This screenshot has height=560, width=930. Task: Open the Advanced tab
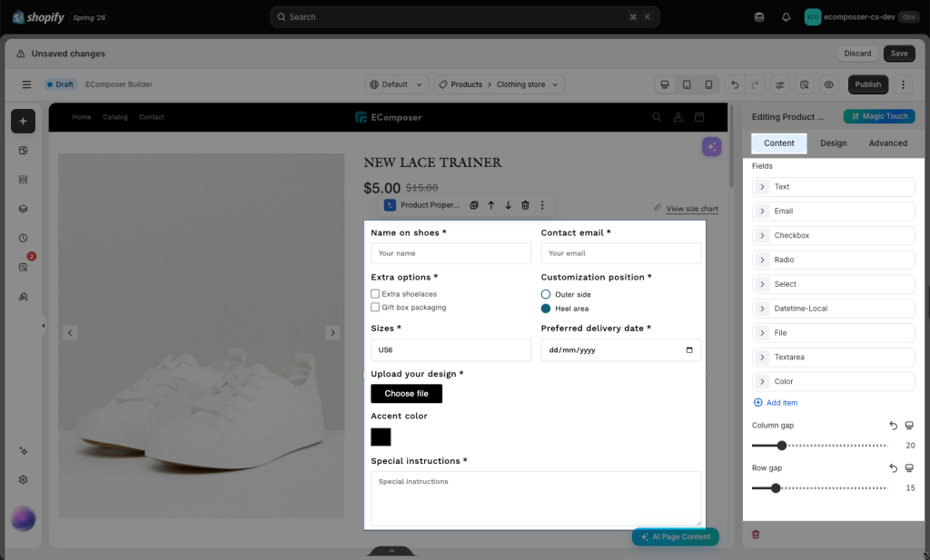pyautogui.click(x=887, y=143)
